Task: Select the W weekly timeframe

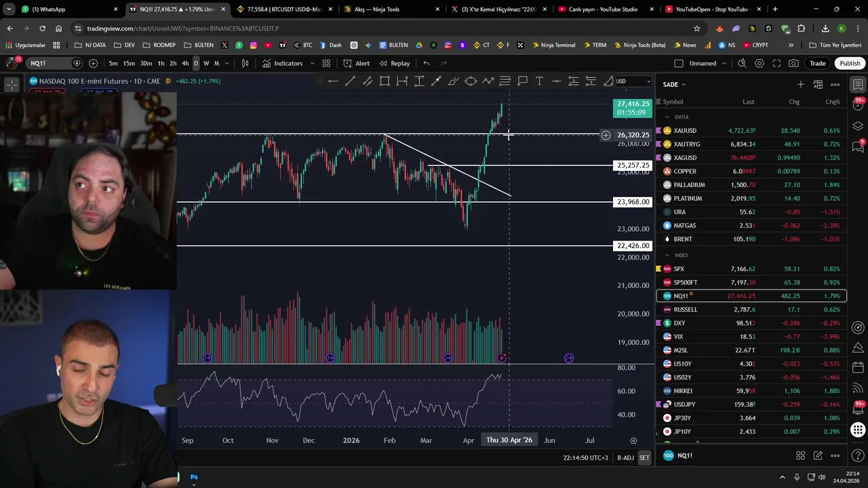Action: (206, 63)
